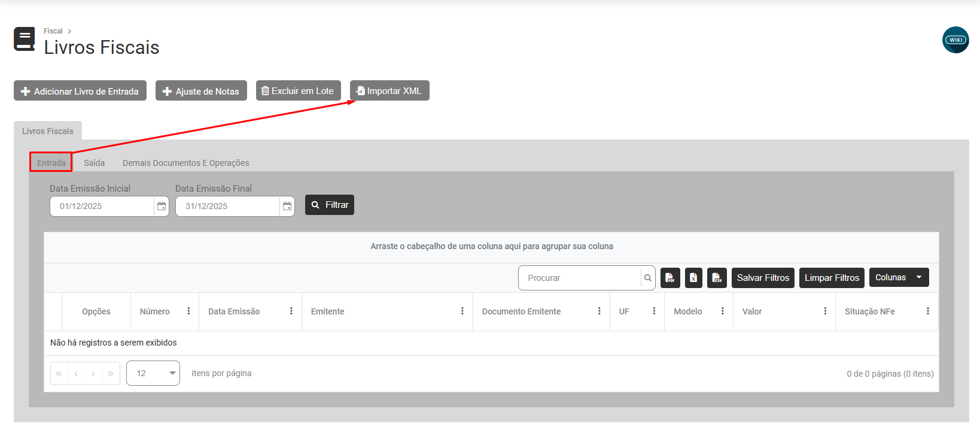The image size is (980, 427).
Task: Open Modelo column menu
Action: click(x=723, y=311)
